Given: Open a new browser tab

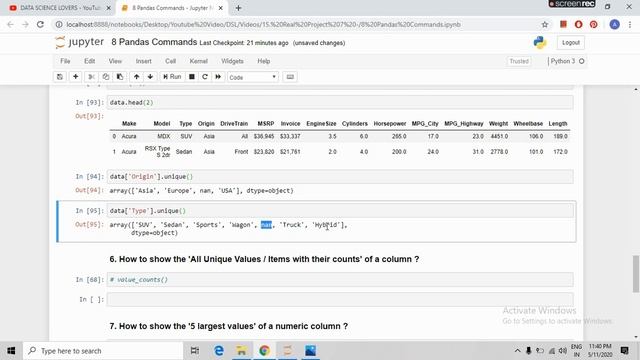Looking at the screenshot, I should pos(238,8).
